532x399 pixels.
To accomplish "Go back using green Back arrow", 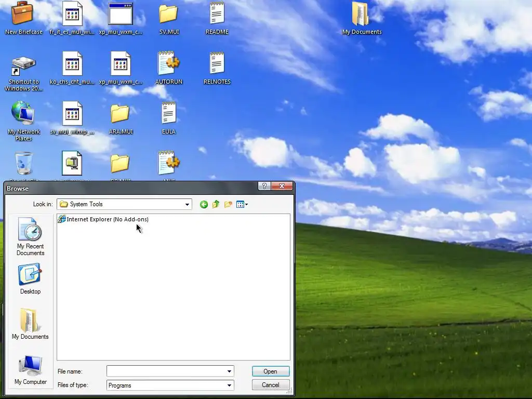I will point(204,204).
